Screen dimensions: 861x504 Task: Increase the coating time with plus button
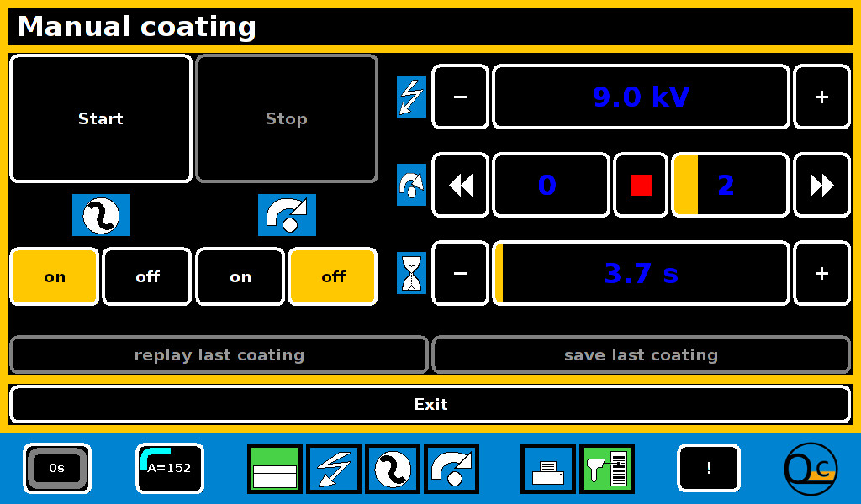coord(821,274)
